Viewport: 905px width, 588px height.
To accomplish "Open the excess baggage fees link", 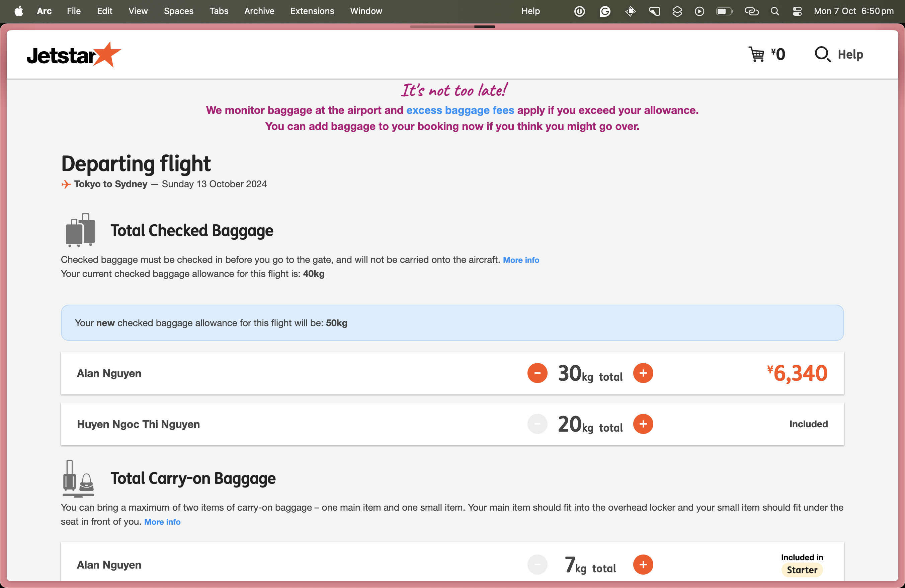I will (460, 110).
